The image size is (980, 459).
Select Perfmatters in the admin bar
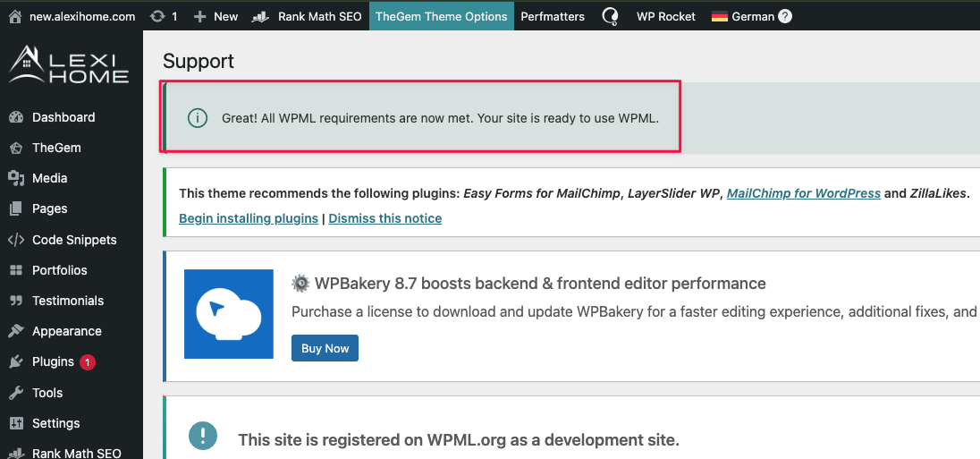pyautogui.click(x=553, y=16)
